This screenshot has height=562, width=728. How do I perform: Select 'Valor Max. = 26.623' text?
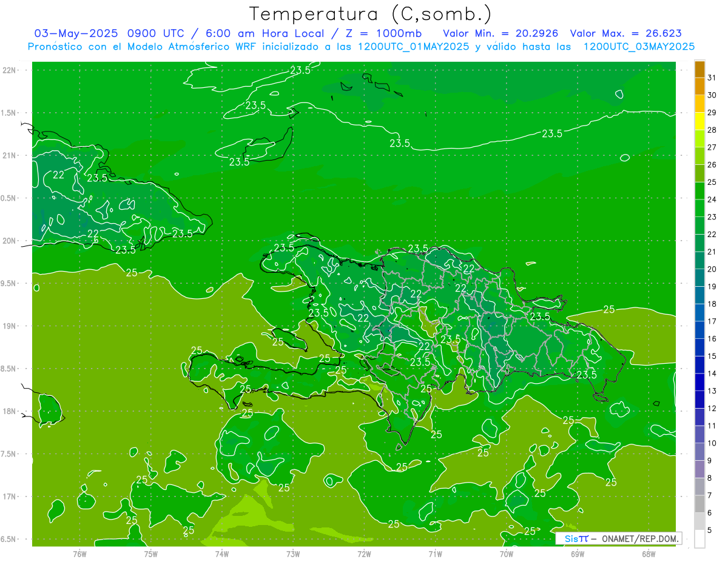[x=626, y=33]
